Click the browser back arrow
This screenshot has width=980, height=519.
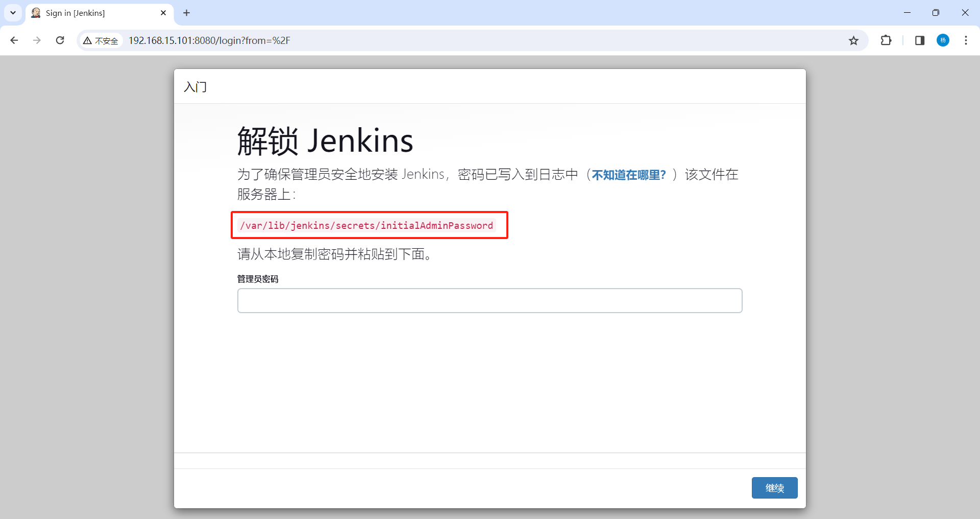coord(14,40)
